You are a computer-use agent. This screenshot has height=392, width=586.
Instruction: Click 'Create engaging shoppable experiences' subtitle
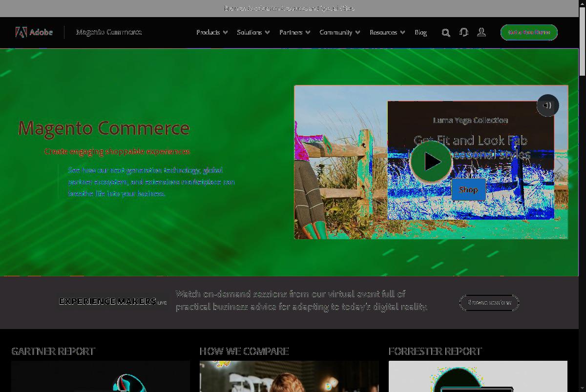click(117, 151)
